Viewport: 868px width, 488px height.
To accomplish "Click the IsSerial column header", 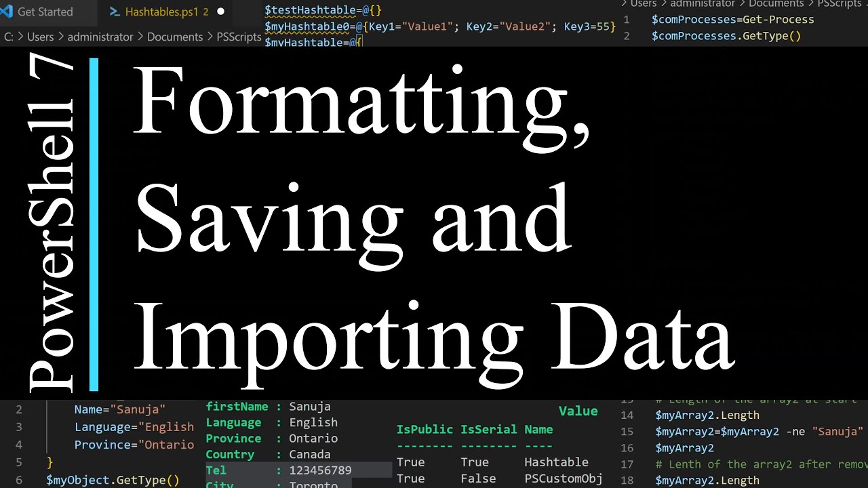I will [x=488, y=430].
